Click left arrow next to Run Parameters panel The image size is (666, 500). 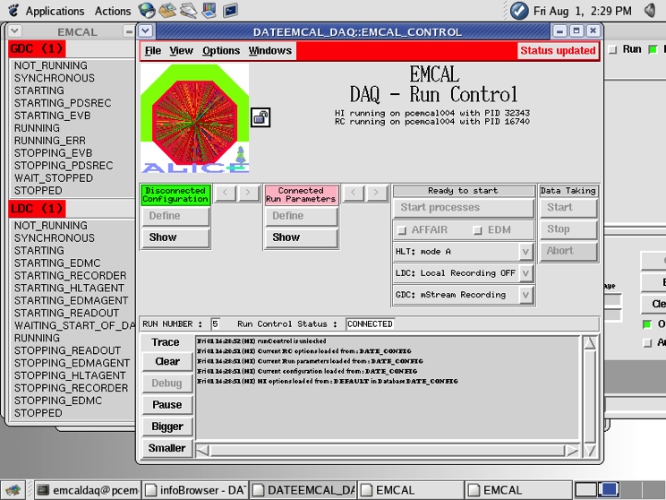[353, 193]
